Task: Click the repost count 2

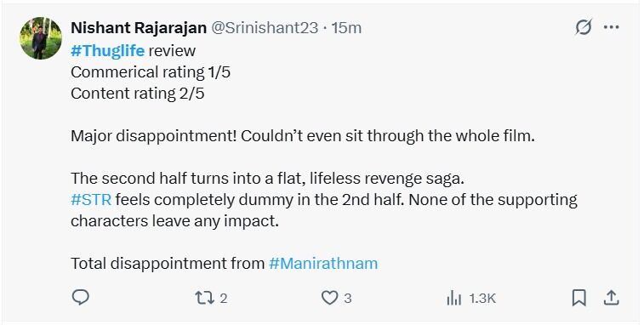Action: coord(224,299)
